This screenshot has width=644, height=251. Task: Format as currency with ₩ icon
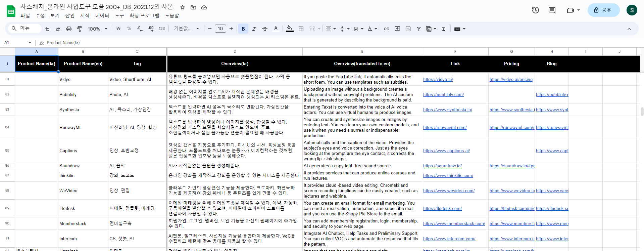[x=118, y=29]
